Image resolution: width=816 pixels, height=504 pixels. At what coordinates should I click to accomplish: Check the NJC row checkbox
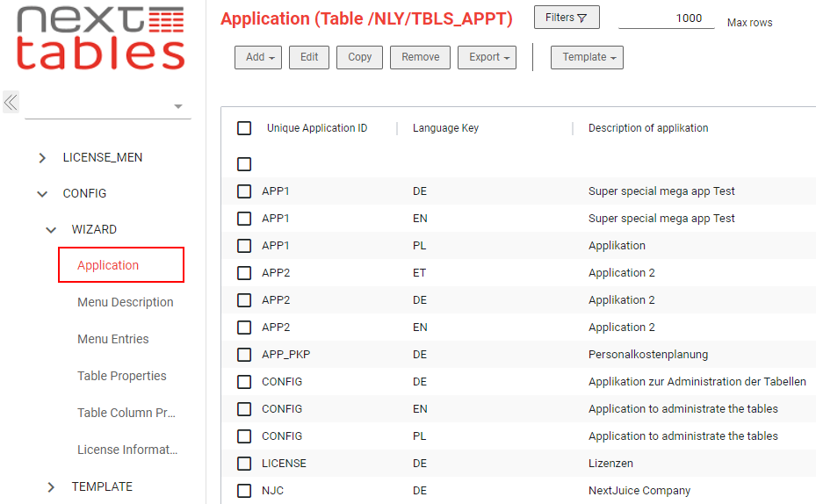click(244, 491)
